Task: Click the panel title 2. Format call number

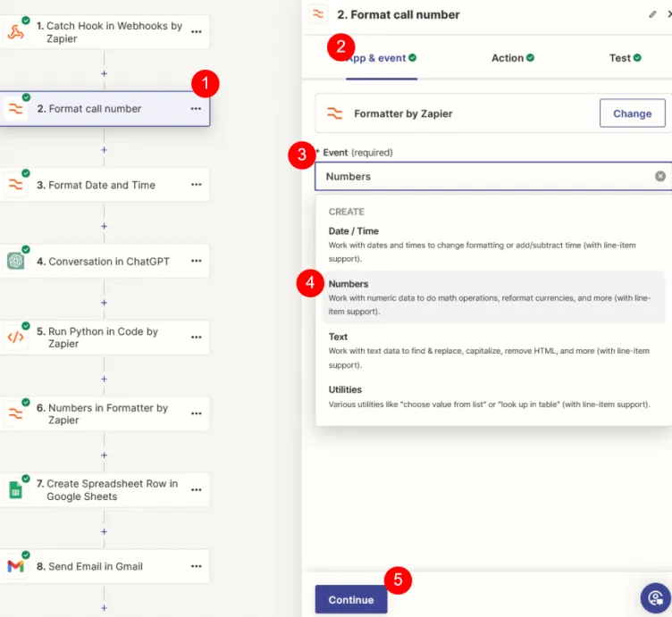Action: pos(399,14)
